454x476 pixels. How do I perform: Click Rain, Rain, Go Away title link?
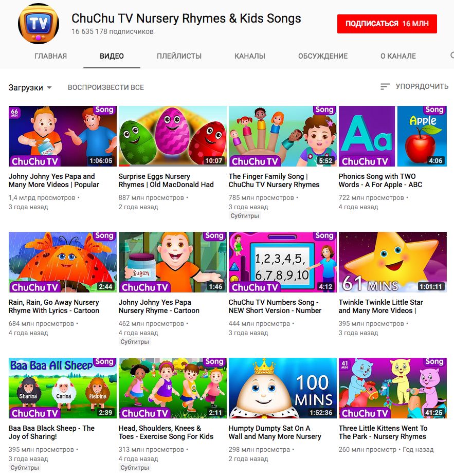coord(54,306)
